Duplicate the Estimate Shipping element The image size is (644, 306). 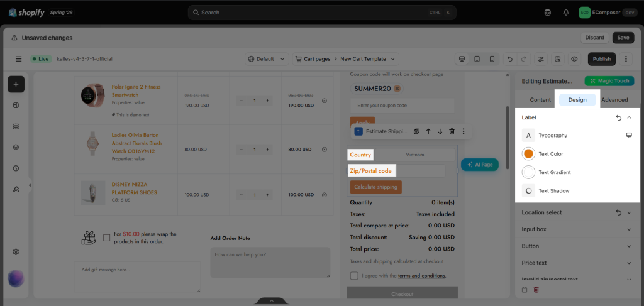pyautogui.click(x=416, y=132)
